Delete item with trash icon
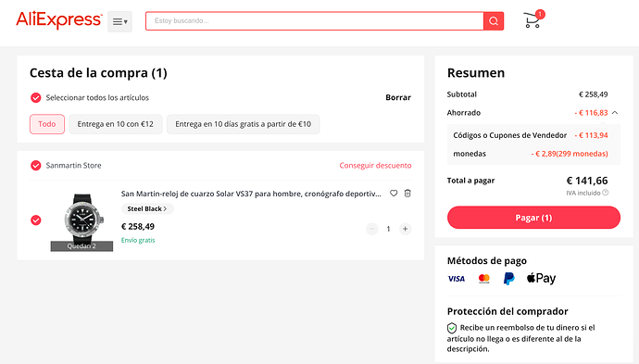The image size is (639, 364). pos(407,194)
